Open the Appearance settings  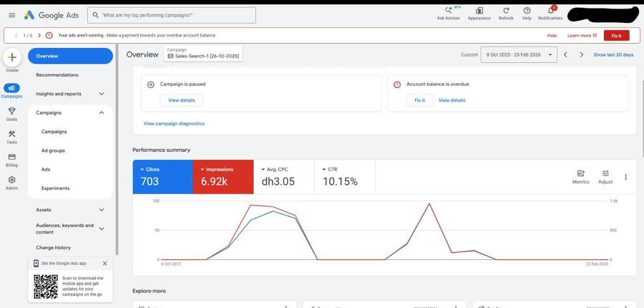tap(479, 13)
